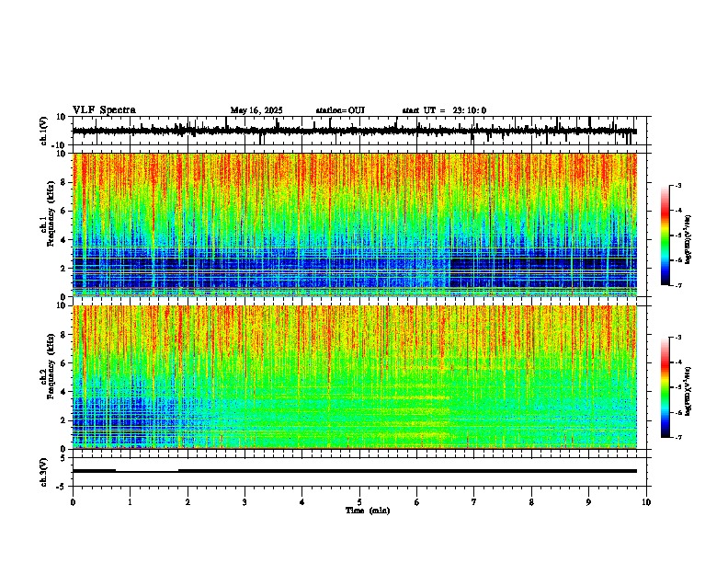Click the ch.1(V) waveform axis label
728x563 pixels.
[x=44, y=132]
